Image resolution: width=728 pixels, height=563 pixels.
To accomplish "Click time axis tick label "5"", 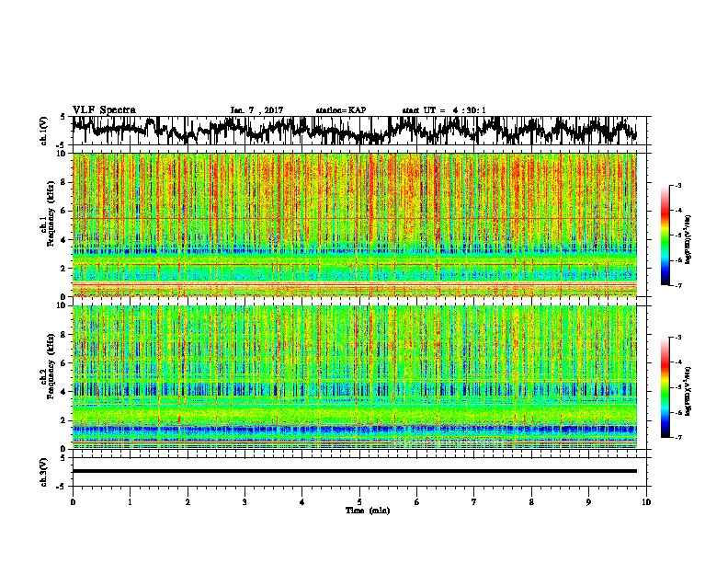I will [x=359, y=502].
